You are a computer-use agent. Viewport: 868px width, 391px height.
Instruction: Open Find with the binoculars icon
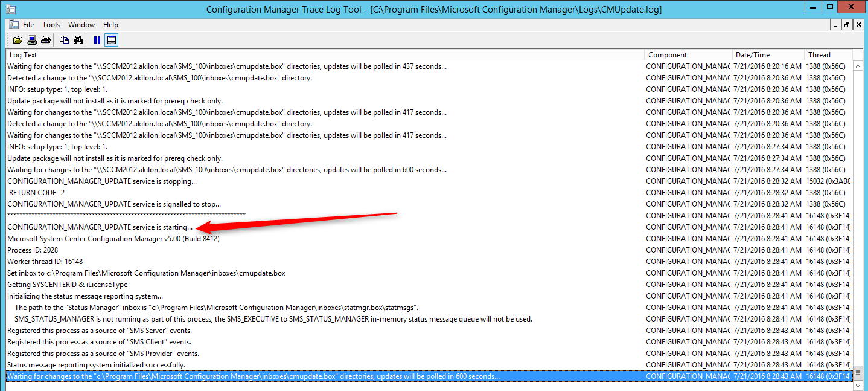point(78,40)
